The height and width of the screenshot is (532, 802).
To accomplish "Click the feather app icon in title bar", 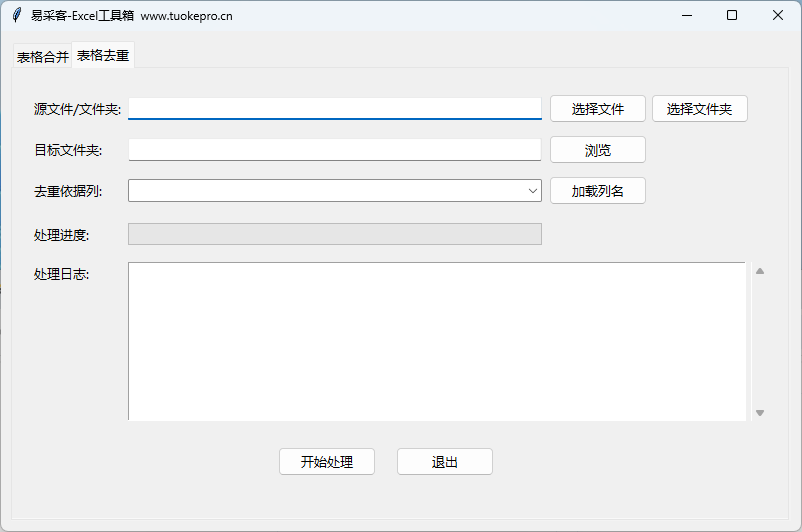I will click(17, 15).
